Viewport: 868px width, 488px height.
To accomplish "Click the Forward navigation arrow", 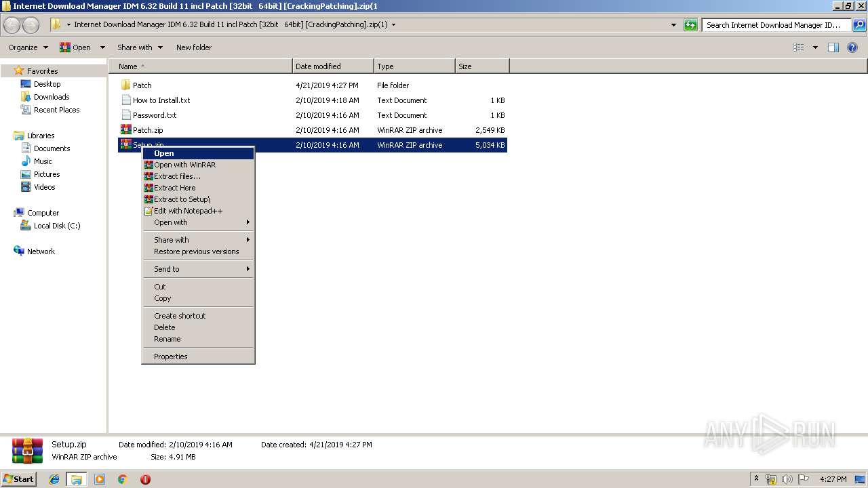I will (x=31, y=25).
